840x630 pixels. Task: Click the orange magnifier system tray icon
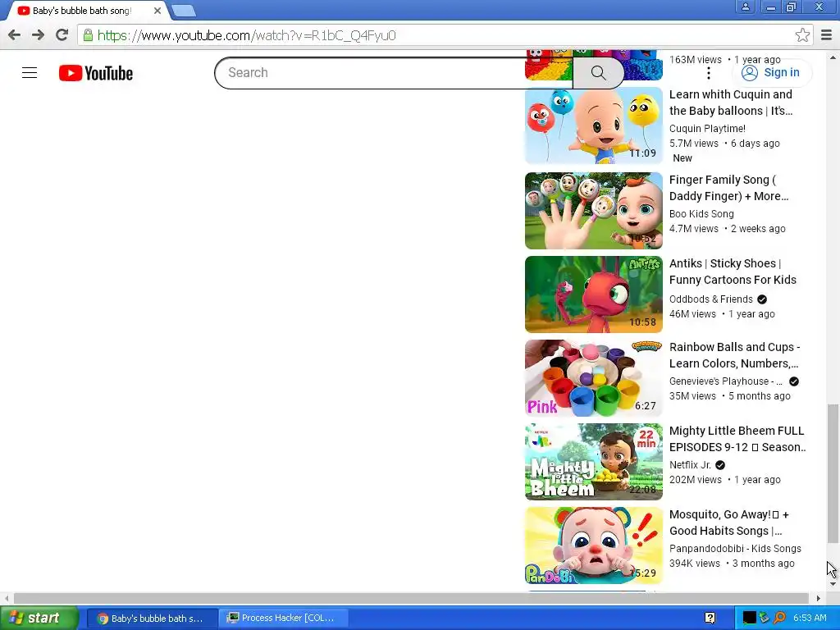pos(779,619)
